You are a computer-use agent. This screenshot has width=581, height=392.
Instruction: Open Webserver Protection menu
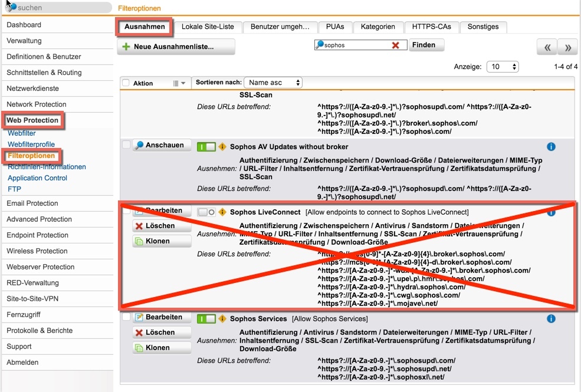point(57,267)
